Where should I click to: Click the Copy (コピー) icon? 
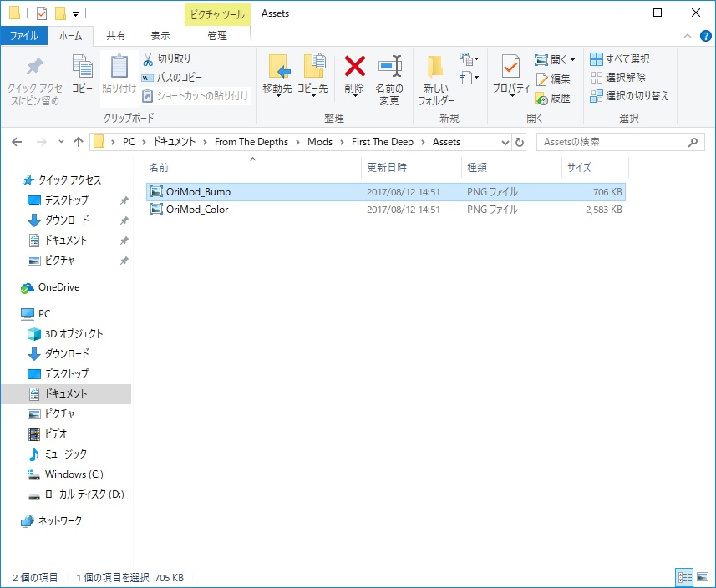82,73
